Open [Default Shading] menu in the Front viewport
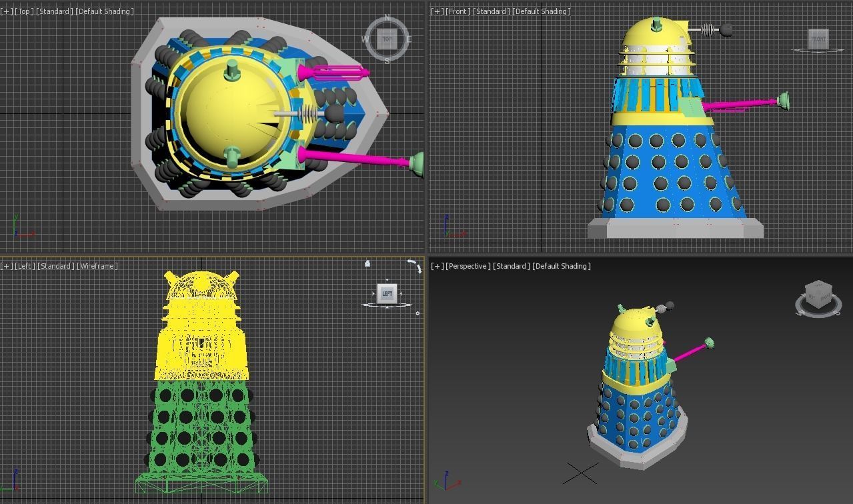This screenshot has width=853, height=504. tap(542, 11)
